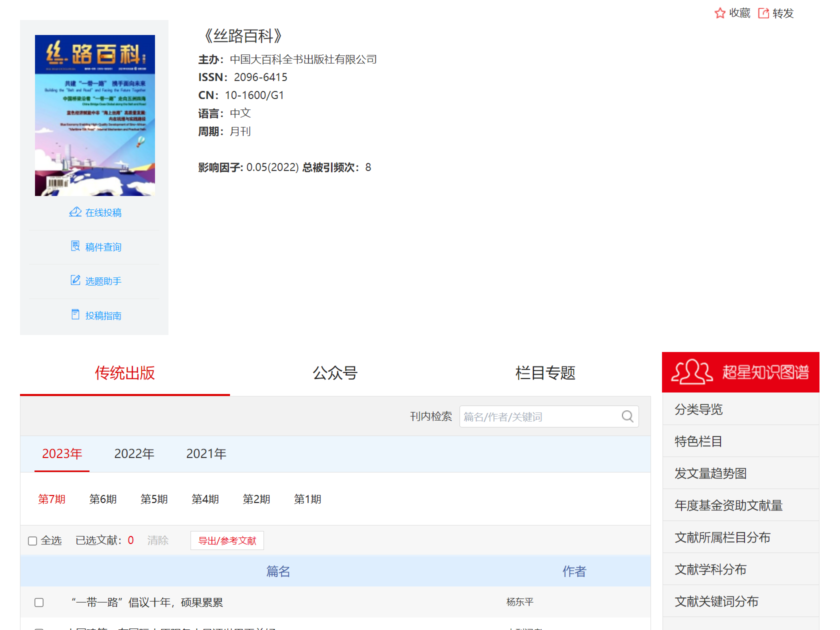
Task: Focus the 刊内检索 search field
Action: [x=540, y=416]
